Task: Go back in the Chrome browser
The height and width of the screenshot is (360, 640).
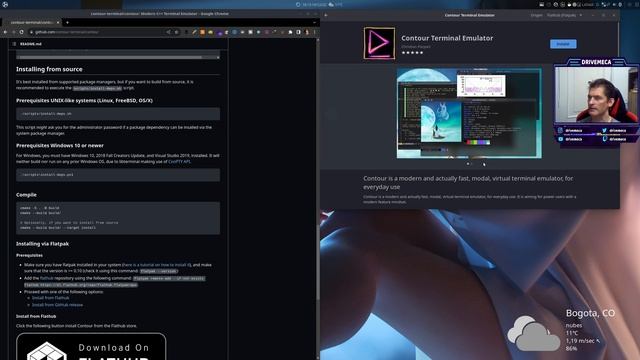Action: point(5,32)
